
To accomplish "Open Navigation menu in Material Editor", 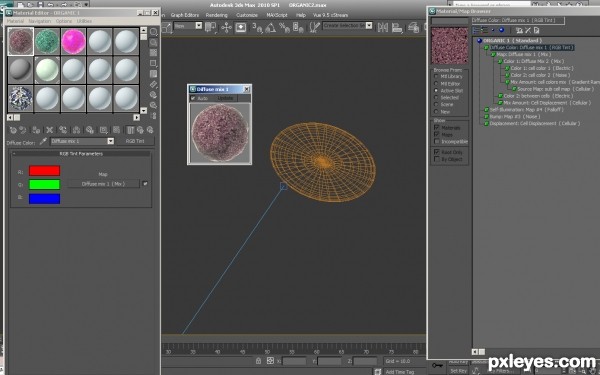I will [x=40, y=21].
